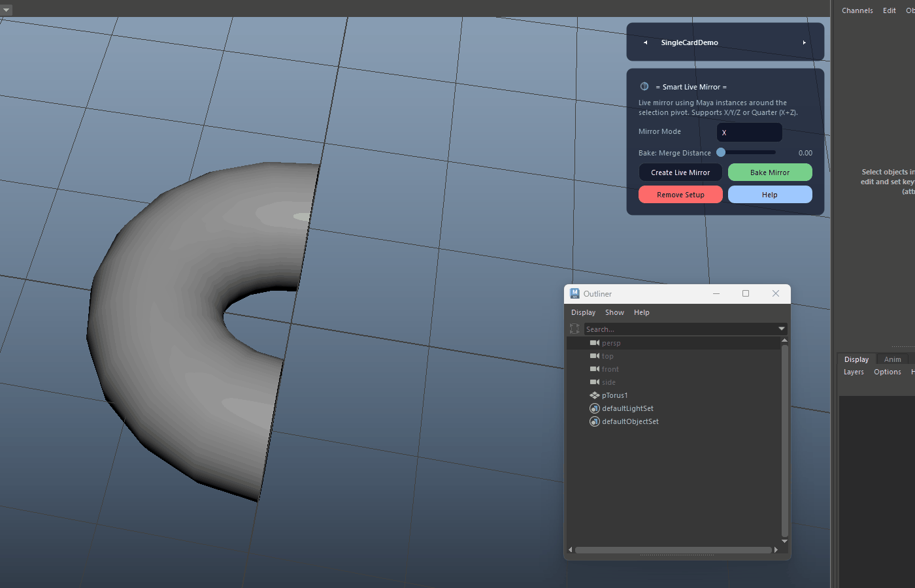915x588 pixels.
Task: Open the Layers menu in the layer editor
Action: 854,372
